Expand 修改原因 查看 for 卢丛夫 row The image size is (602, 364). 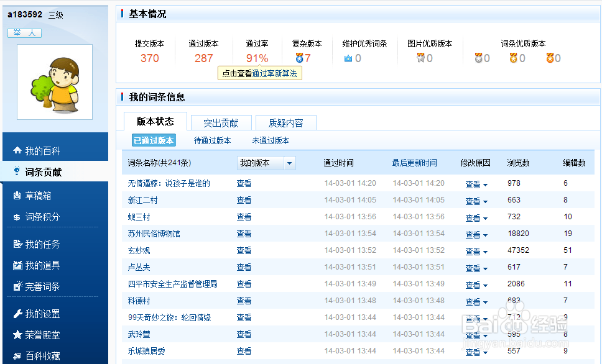476,268
